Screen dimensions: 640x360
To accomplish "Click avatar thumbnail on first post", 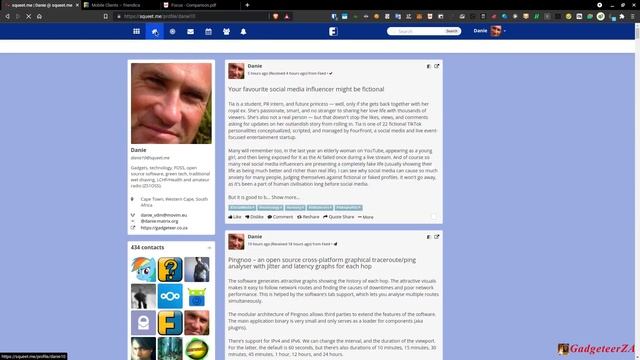I will [x=236, y=71].
